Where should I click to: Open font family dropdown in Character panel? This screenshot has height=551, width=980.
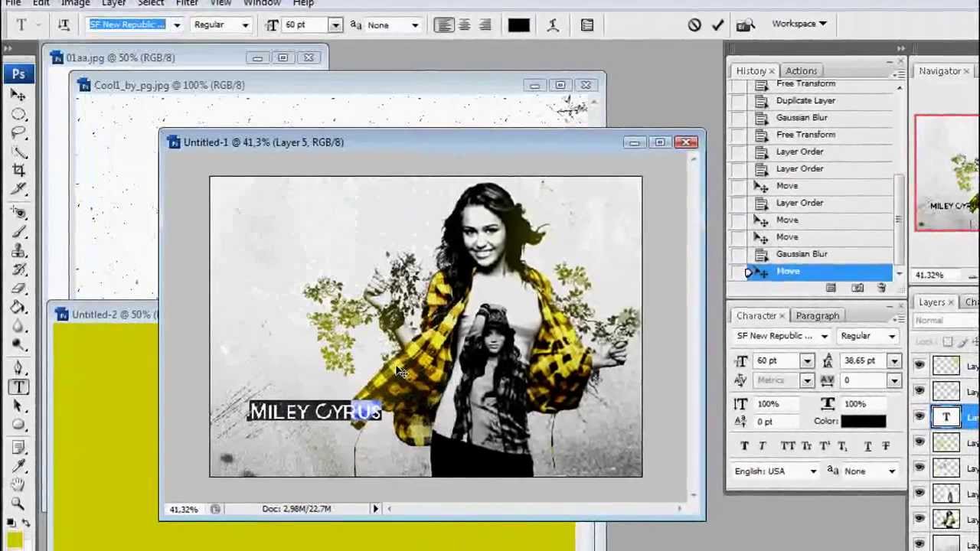click(x=824, y=336)
